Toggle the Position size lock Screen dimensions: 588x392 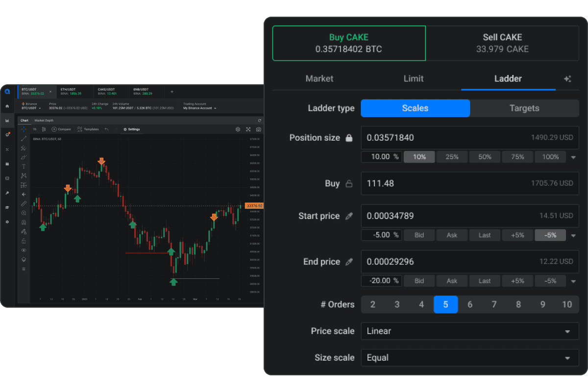[x=349, y=138]
